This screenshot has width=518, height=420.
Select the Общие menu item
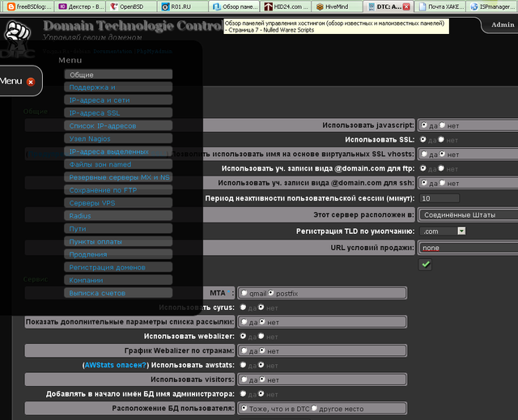118,74
